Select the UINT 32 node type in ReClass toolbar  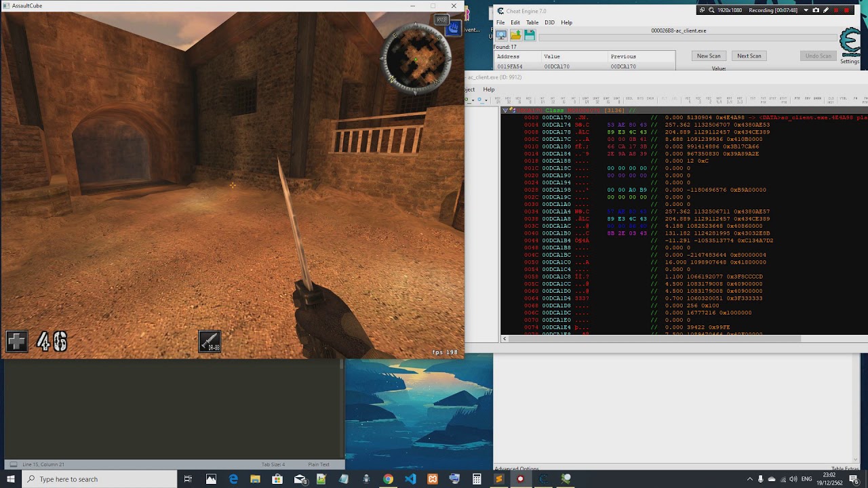click(596, 100)
